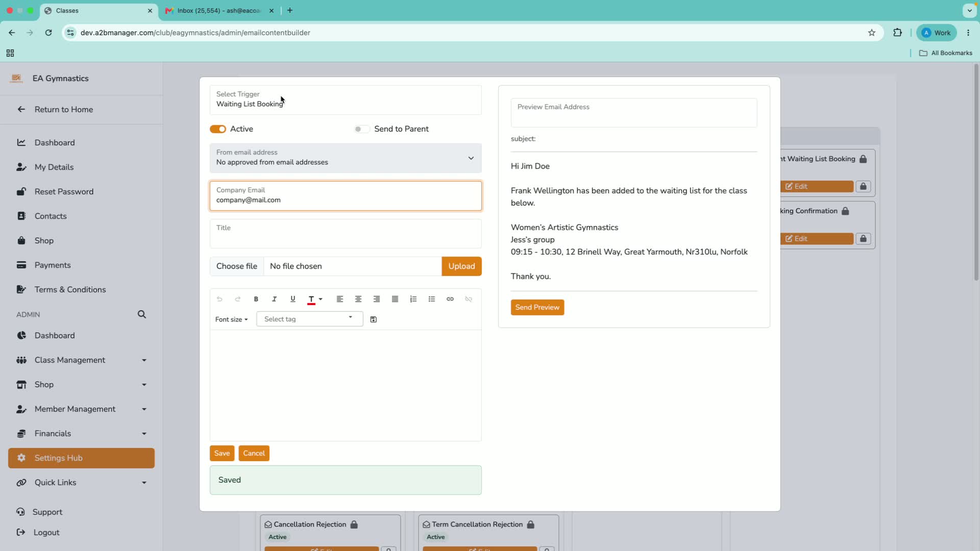980x551 pixels.
Task: Expand Member Management menu
Action: pos(82,409)
